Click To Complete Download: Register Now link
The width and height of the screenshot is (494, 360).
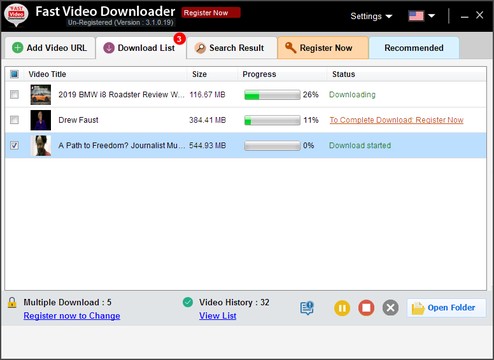[x=397, y=120]
